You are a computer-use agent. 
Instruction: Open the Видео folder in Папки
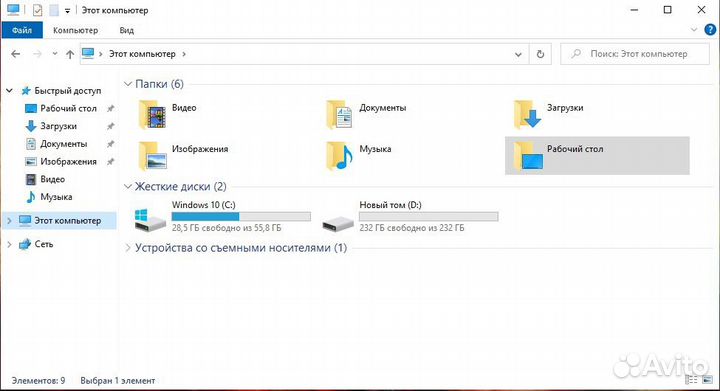pyautogui.click(x=152, y=115)
